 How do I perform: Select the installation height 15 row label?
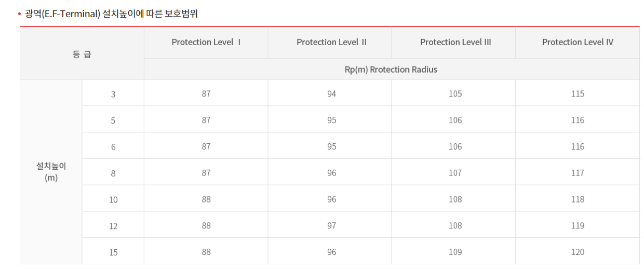[x=113, y=252]
